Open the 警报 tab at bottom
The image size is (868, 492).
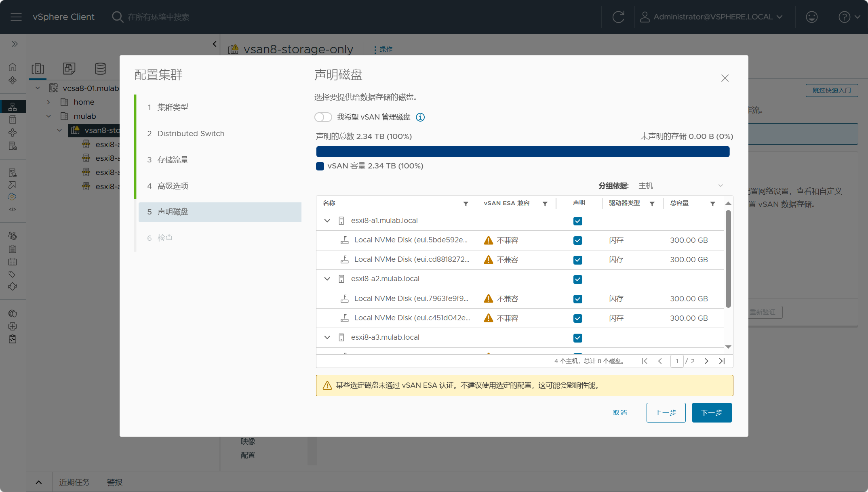(x=115, y=482)
